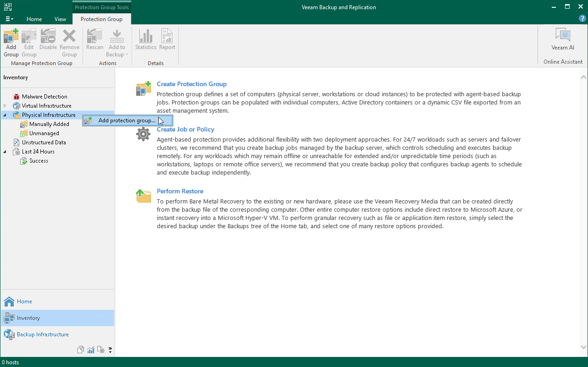
Task: Open the Create Job or Policy link
Action: coord(185,129)
